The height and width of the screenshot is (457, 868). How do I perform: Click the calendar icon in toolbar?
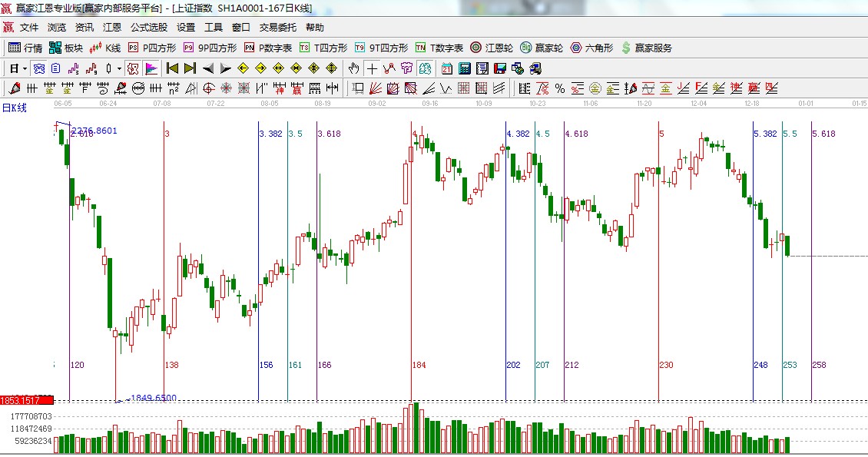(446, 68)
